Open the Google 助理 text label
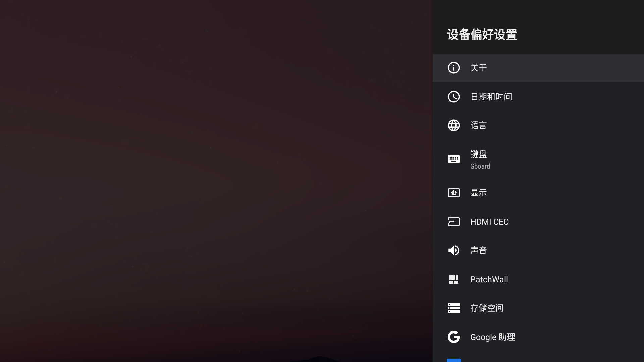This screenshot has width=644, height=362. pyautogui.click(x=492, y=337)
